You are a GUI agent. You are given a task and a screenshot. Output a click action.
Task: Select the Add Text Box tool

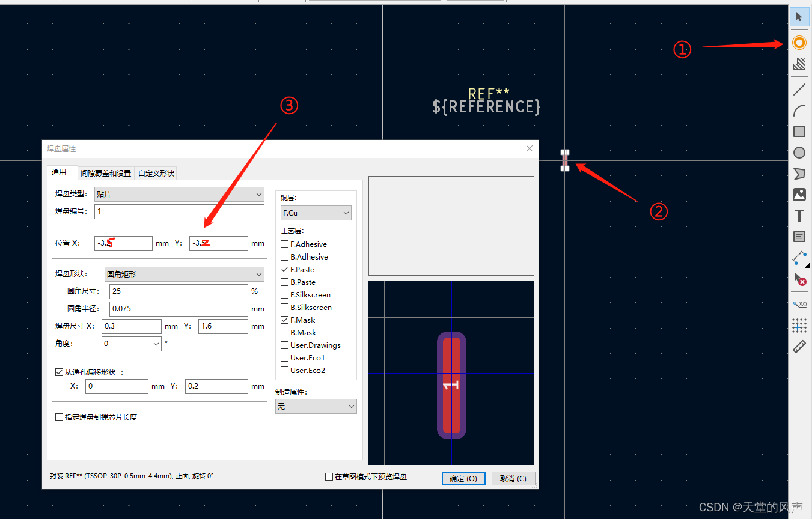(x=799, y=237)
